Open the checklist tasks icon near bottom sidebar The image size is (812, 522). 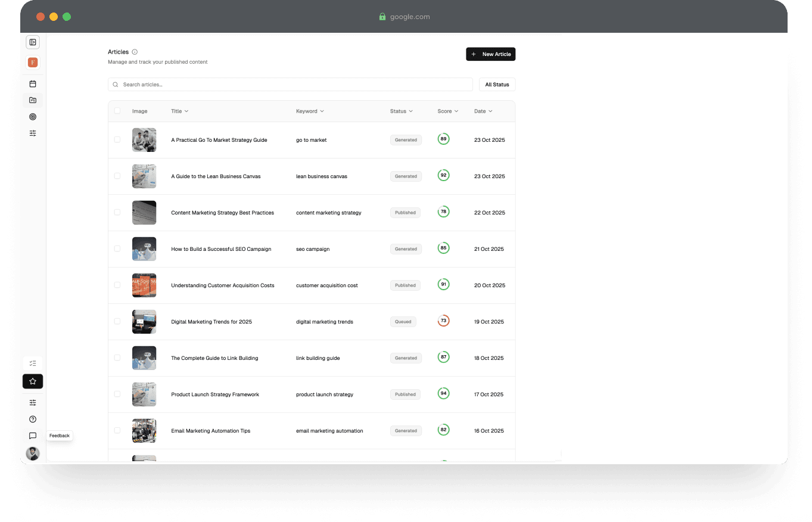33,363
